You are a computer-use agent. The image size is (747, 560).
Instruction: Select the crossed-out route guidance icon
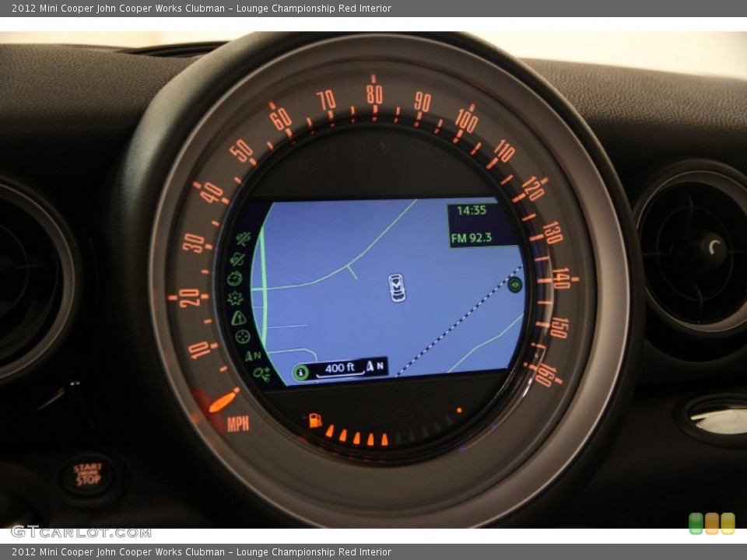pyautogui.click(x=244, y=239)
